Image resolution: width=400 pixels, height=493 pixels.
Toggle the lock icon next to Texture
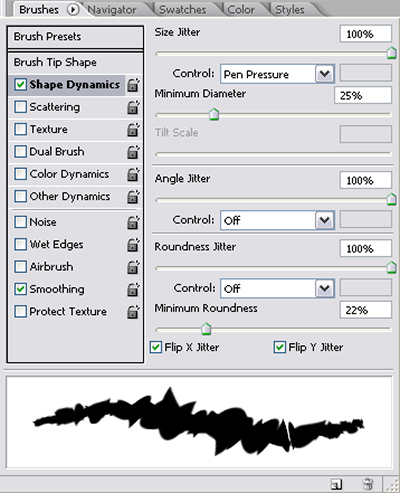133,130
